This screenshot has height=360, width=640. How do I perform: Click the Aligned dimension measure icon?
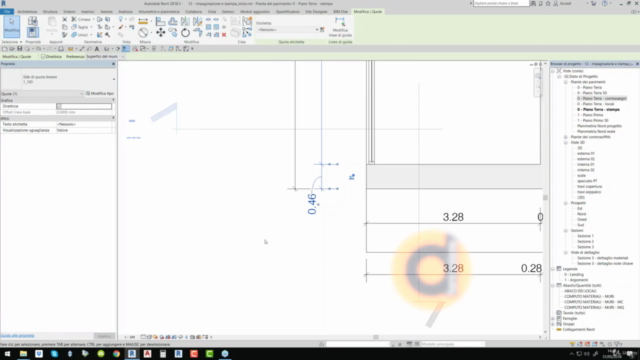pos(143,21)
